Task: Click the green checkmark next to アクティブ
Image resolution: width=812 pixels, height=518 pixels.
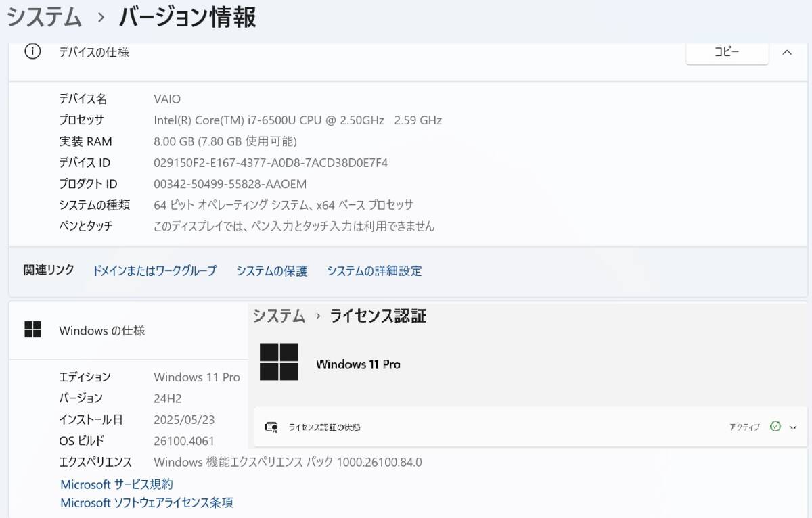Action: (775, 427)
